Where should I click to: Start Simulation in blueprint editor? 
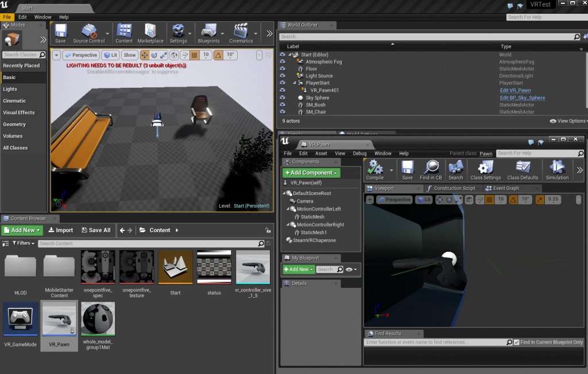pos(557,170)
